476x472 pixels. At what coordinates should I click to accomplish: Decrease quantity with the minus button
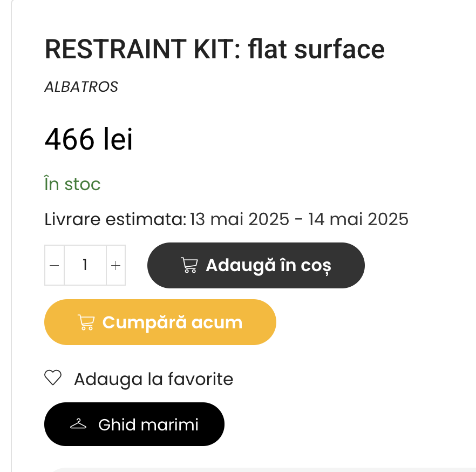click(55, 265)
